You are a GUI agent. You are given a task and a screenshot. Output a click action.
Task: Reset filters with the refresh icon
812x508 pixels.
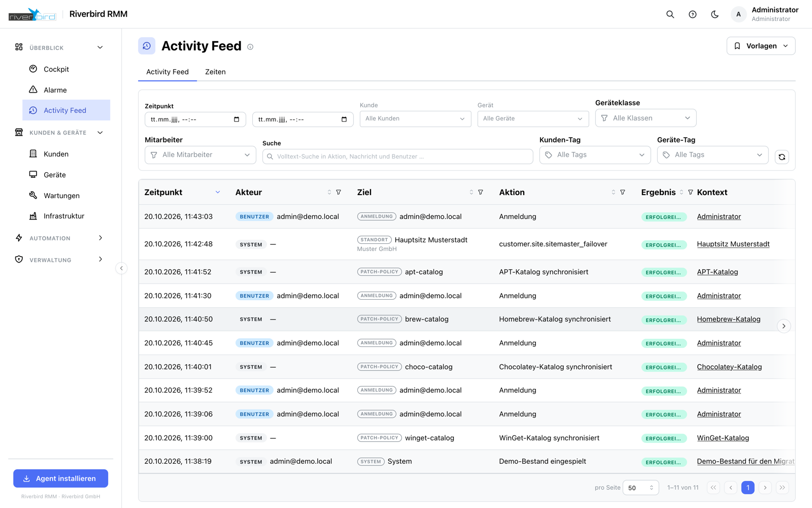(x=782, y=157)
